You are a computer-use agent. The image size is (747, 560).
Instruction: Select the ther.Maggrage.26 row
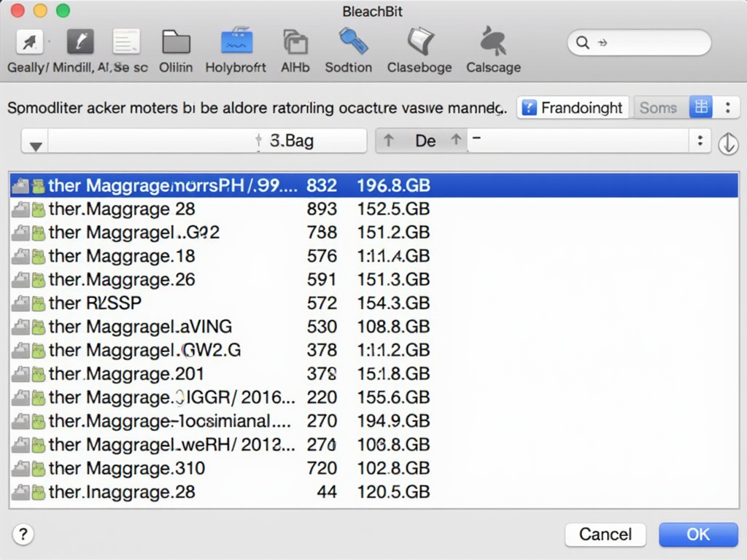[374, 279]
